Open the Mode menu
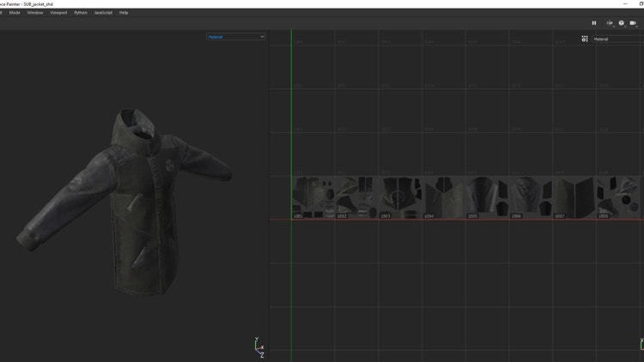 tap(15, 13)
